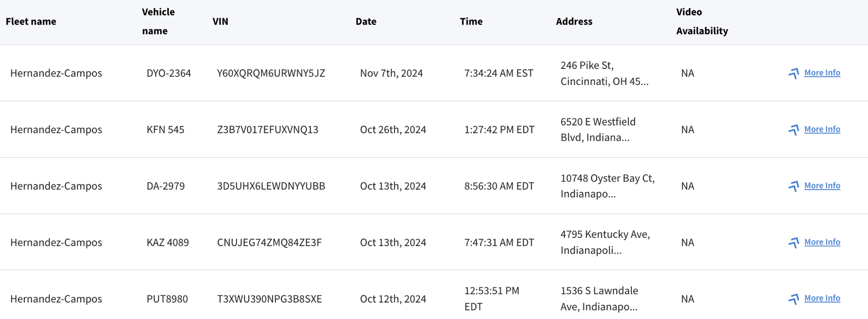Click the Date column header
The width and height of the screenshot is (868, 319).
point(366,22)
